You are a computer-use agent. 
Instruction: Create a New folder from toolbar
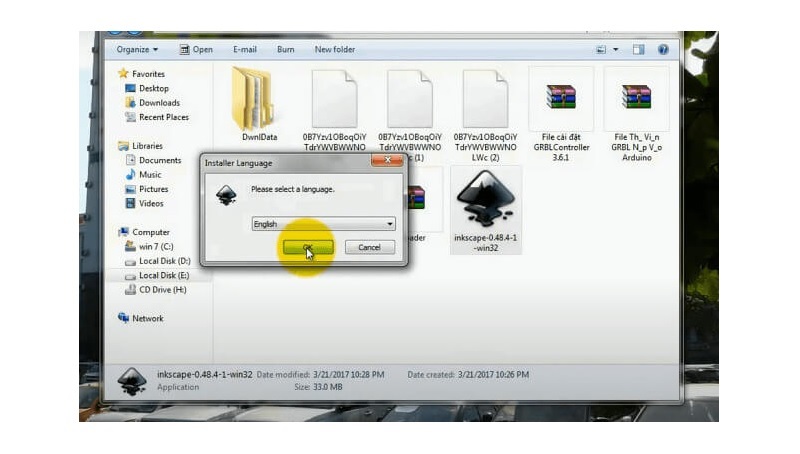[x=335, y=49]
